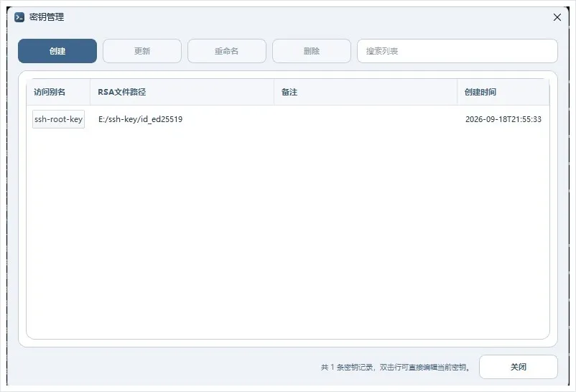Viewport: 576px width, 392px height.
Task: Click the 备注 column header
Action: coord(366,92)
